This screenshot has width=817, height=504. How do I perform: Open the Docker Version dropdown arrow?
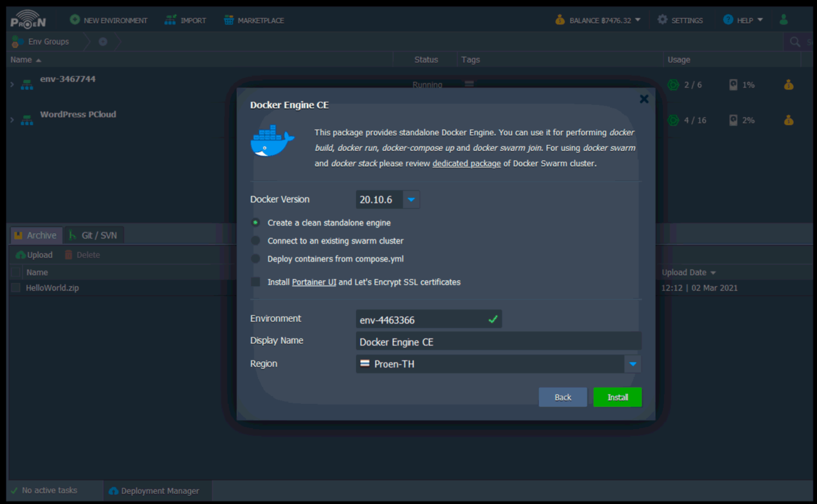(x=411, y=200)
